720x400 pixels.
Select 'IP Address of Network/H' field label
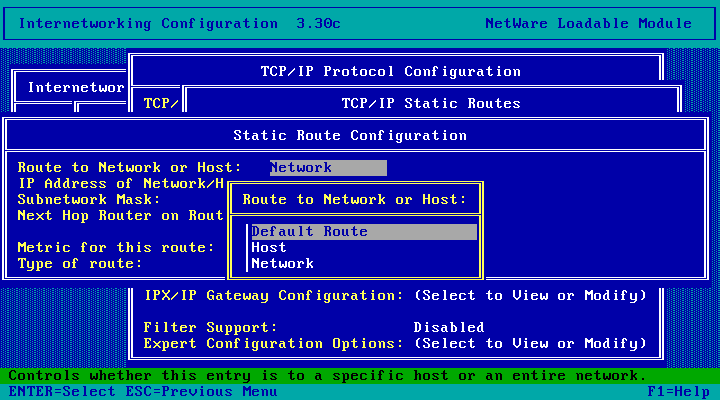pyautogui.click(x=121, y=184)
